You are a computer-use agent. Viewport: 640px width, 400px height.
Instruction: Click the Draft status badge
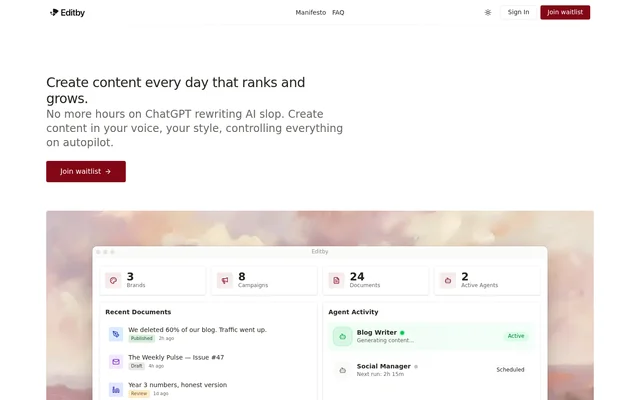[137, 366]
